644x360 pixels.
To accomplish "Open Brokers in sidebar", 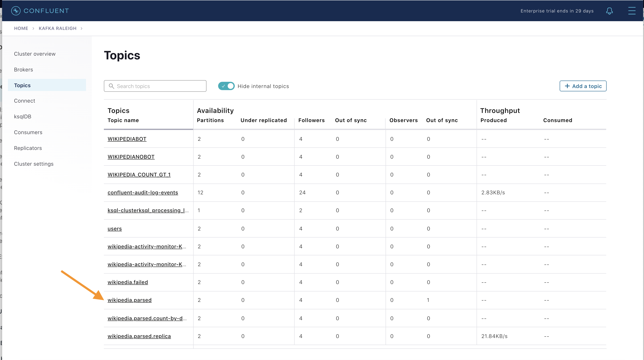I will pos(23,70).
